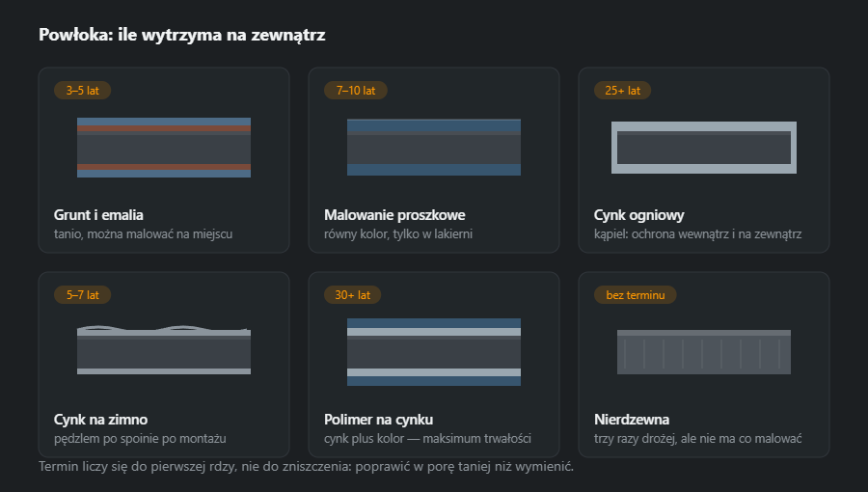Select the bez terminu badge
Viewport: 868px width, 492px height.
click(635, 295)
